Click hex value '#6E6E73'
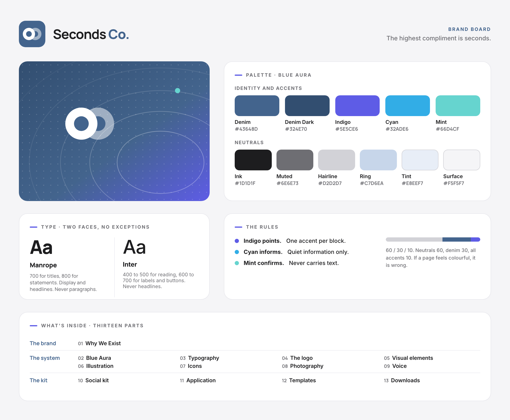Screen dimensions: 510x420 click(287, 183)
